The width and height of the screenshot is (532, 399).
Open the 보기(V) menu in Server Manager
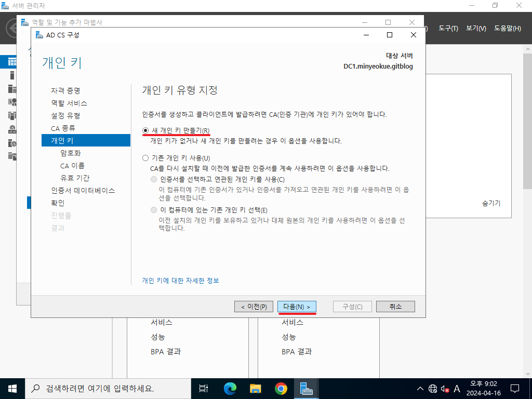click(476, 29)
